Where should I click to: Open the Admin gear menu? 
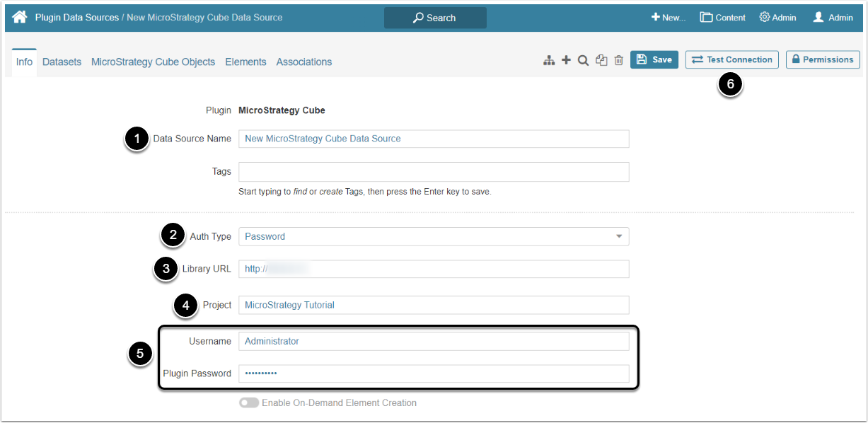click(x=777, y=18)
